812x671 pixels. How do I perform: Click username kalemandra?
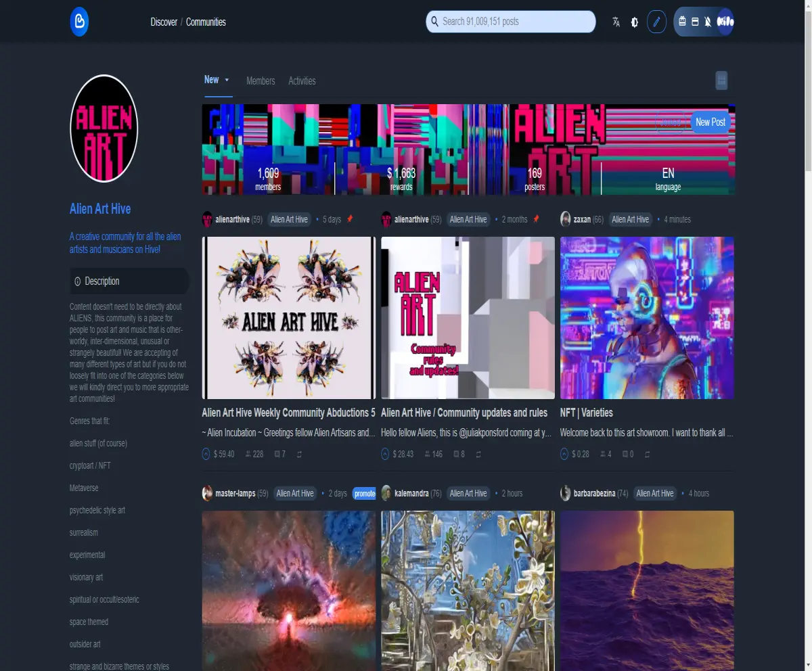point(411,493)
